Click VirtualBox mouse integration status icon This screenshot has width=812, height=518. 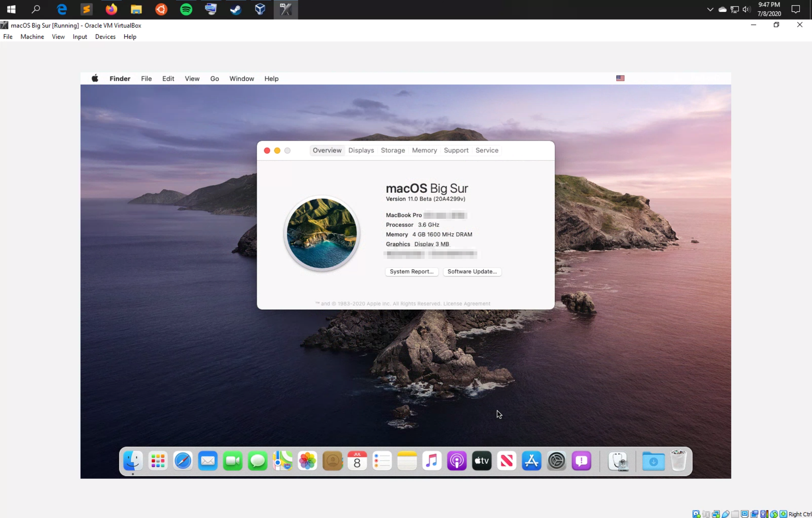(774, 514)
